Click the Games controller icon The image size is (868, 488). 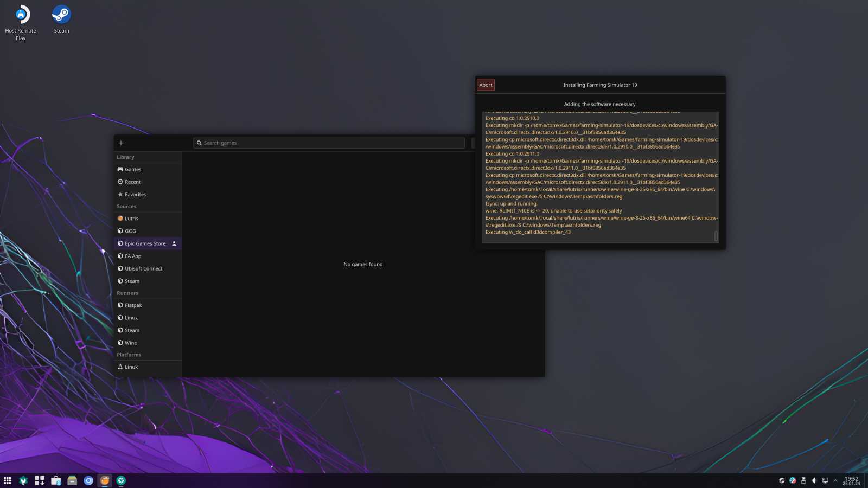coord(120,169)
